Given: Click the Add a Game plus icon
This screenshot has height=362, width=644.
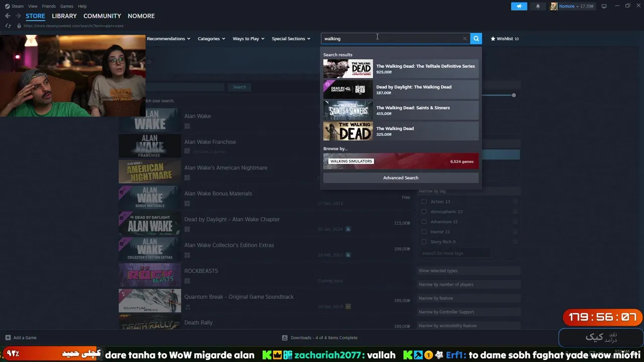Looking at the screenshot, I should click(8, 338).
